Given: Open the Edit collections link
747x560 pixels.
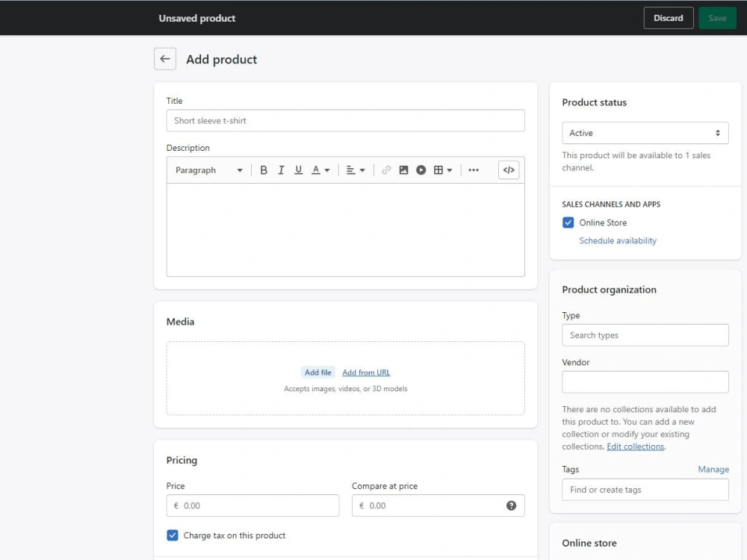Looking at the screenshot, I should (x=636, y=447).
